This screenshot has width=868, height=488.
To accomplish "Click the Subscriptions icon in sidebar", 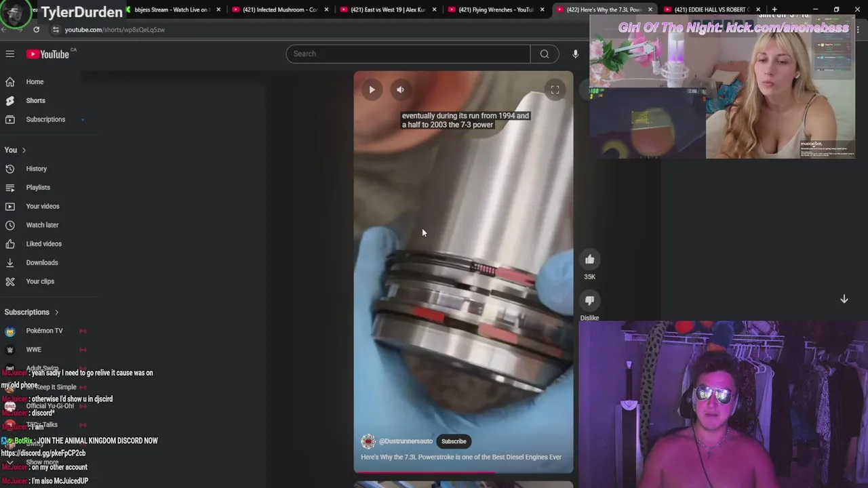I will (10, 119).
